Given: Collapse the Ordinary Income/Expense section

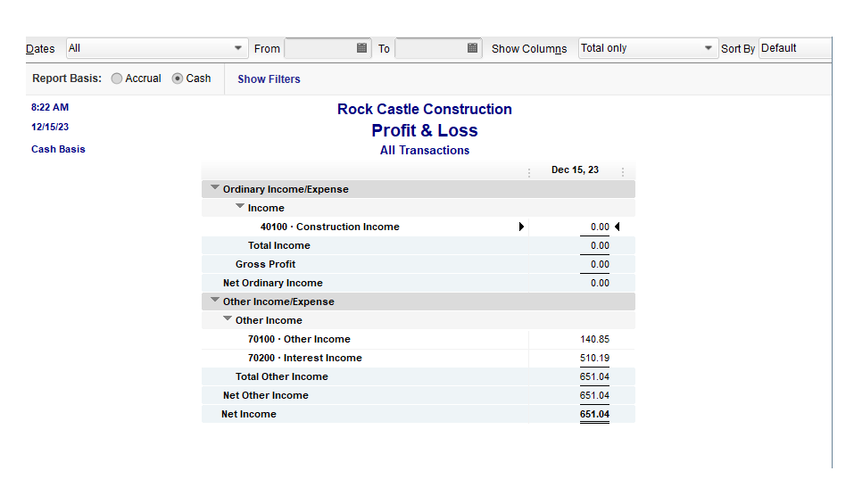Looking at the screenshot, I should coord(215,188).
